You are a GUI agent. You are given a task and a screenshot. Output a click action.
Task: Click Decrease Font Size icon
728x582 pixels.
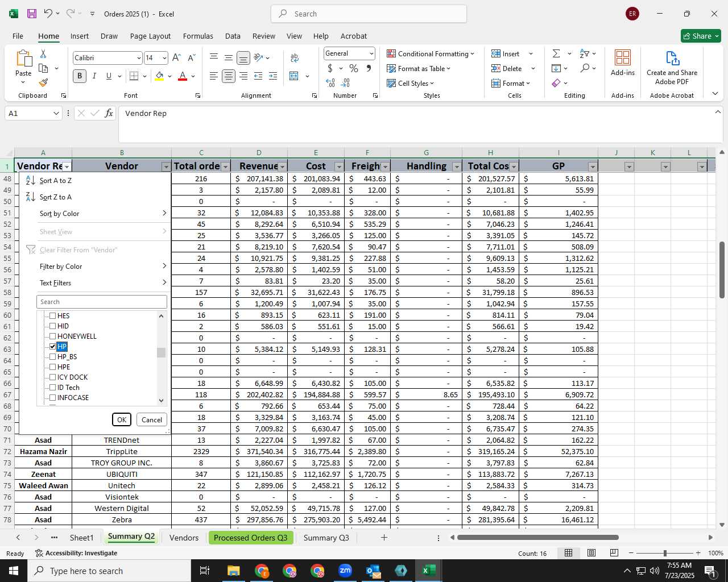[192, 58]
